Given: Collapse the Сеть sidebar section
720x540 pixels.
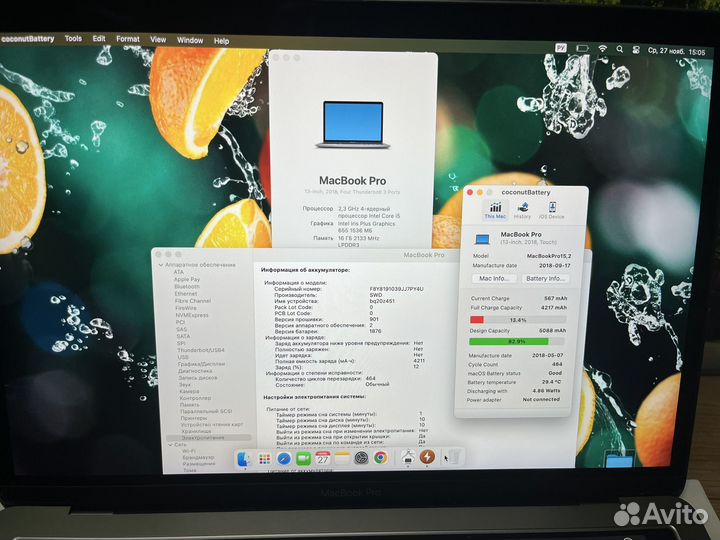Looking at the screenshot, I should (x=170, y=444).
